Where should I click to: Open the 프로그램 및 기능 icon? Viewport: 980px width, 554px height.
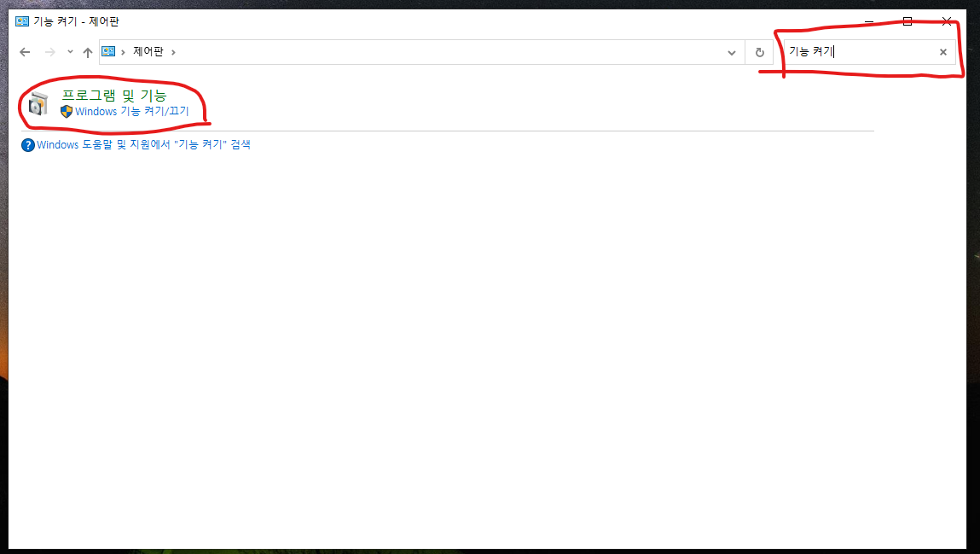(38, 104)
